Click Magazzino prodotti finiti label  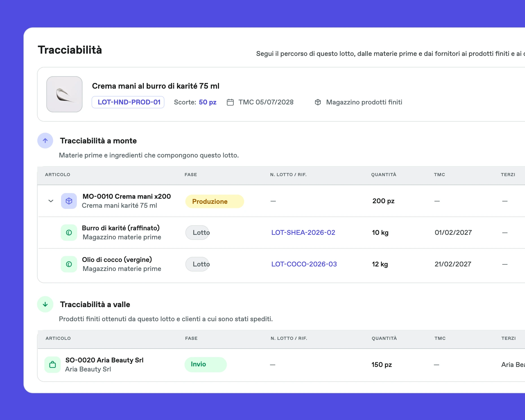tap(364, 102)
